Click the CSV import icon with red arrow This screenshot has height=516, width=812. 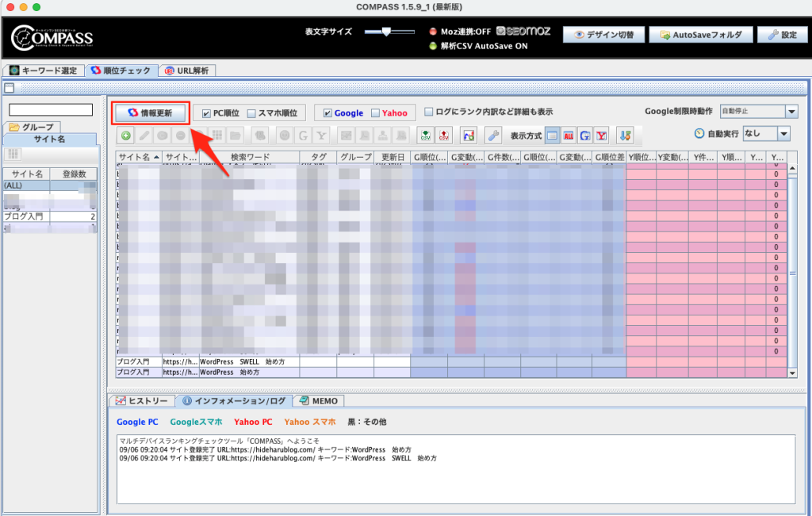coord(444,136)
